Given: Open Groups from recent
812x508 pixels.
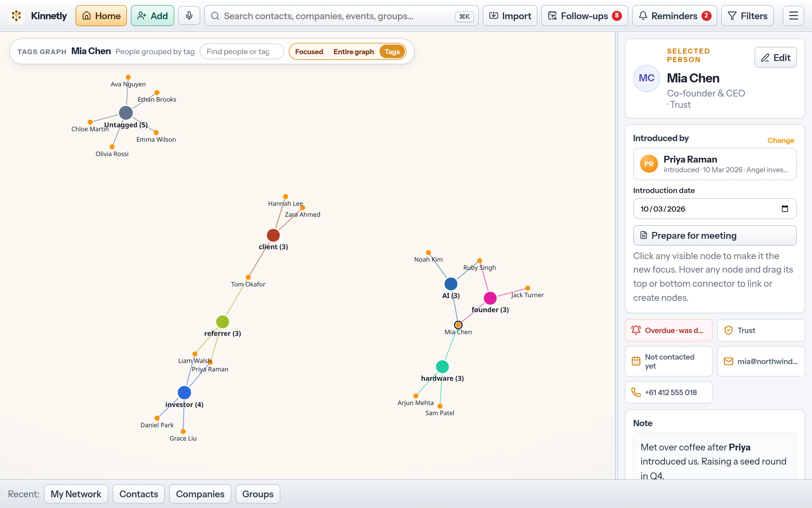Looking at the screenshot, I should point(258,494).
